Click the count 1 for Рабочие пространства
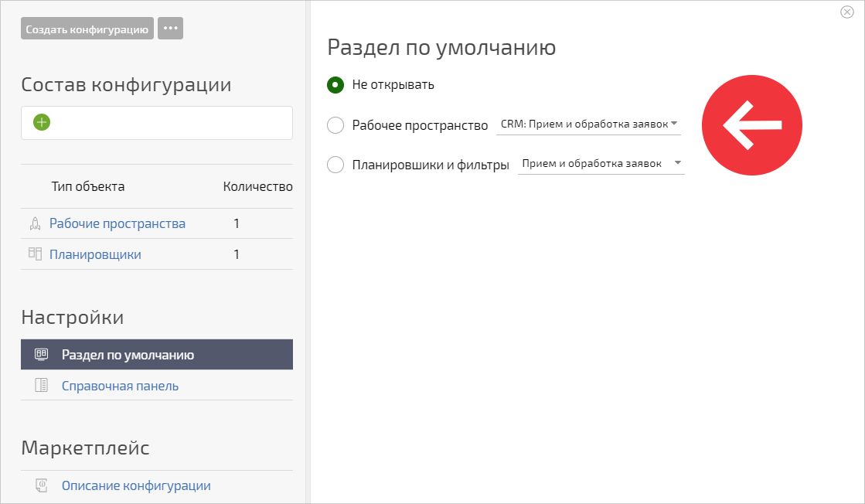 tap(237, 223)
